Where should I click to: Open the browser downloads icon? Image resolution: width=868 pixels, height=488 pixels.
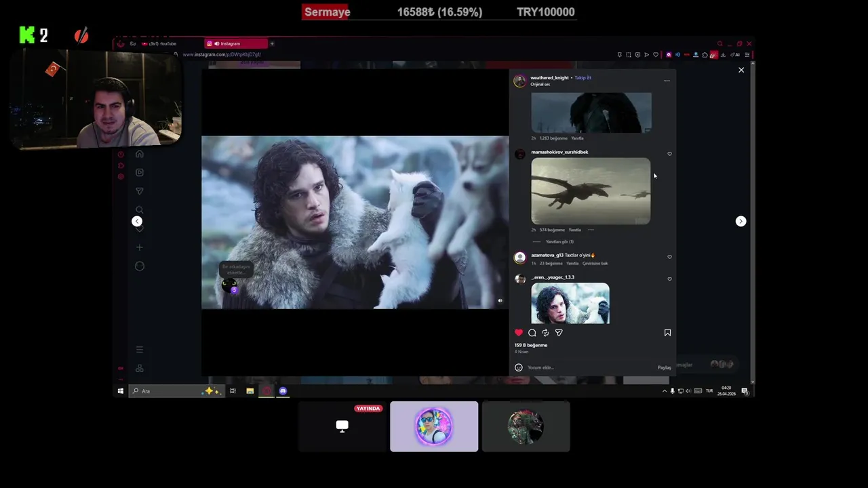(723, 54)
